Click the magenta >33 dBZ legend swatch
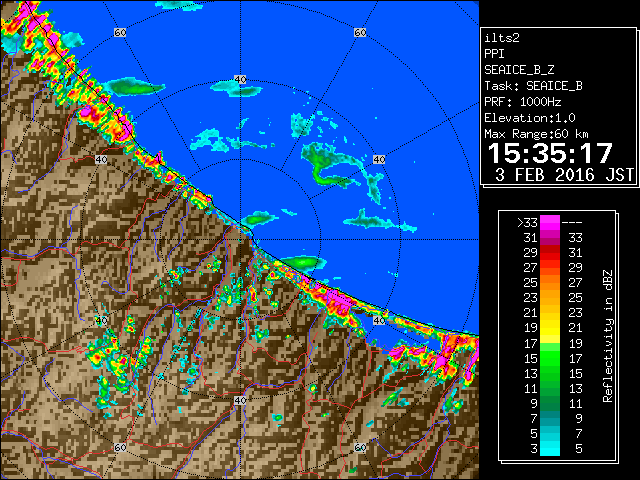Screen dimensions: 640x480 549,223
